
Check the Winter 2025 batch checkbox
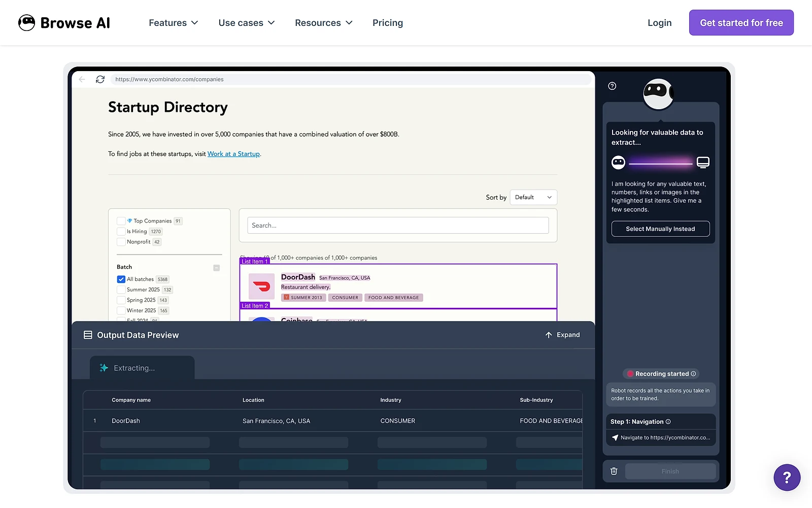pyautogui.click(x=121, y=310)
